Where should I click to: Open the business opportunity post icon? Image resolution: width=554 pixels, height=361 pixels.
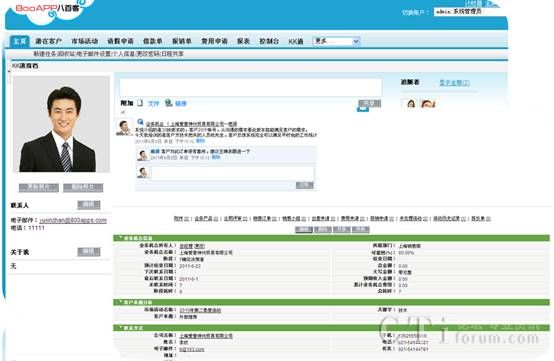click(140, 122)
